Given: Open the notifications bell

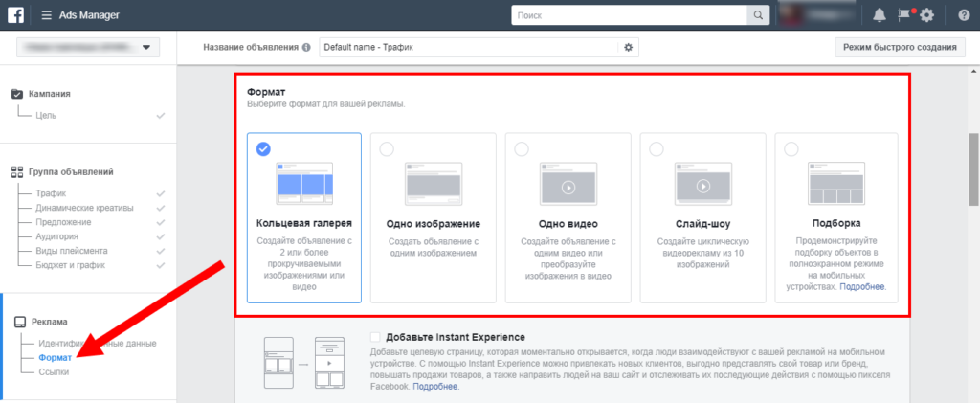Looking at the screenshot, I should [x=879, y=15].
